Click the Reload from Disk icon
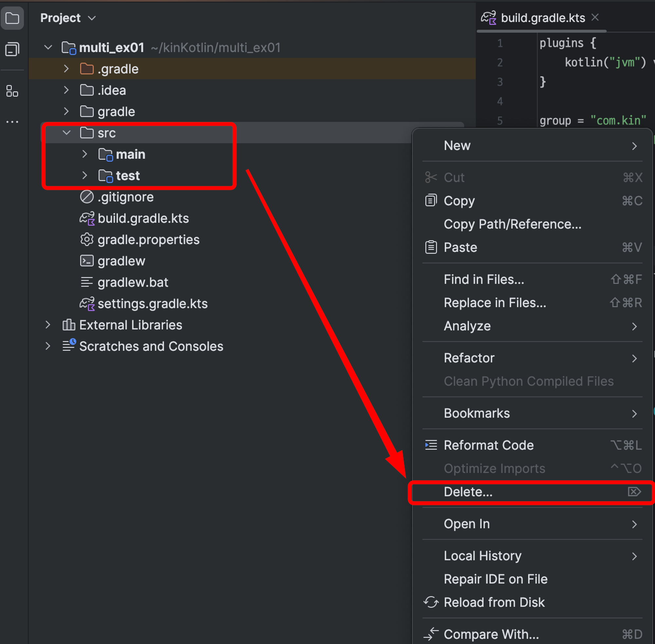Image resolution: width=655 pixels, height=644 pixels. [431, 602]
